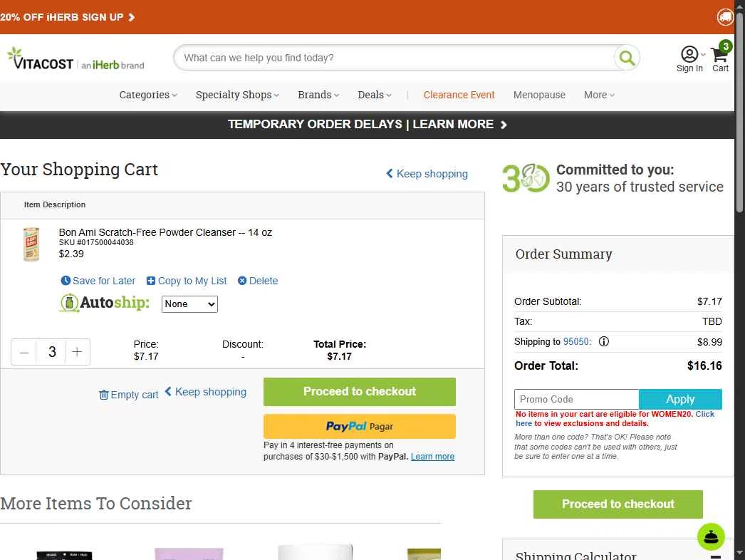Expand the Deals menu
The width and height of the screenshot is (745, 560).
[x=375, y=95]
